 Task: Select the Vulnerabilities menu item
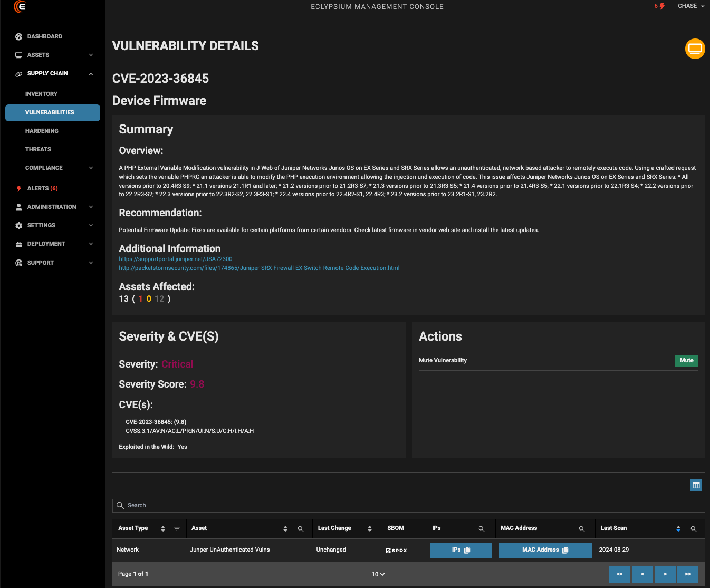coord(53,113)
